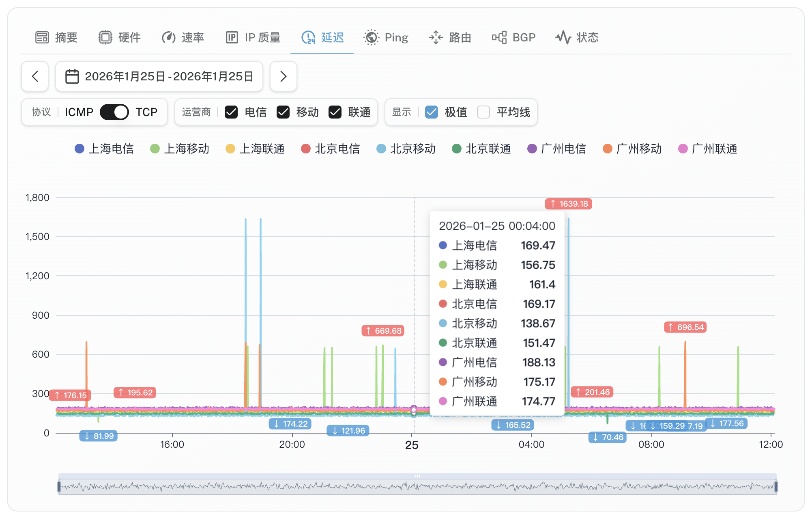Open the date range picker field

pyautogui.click(x=159, y=76)
